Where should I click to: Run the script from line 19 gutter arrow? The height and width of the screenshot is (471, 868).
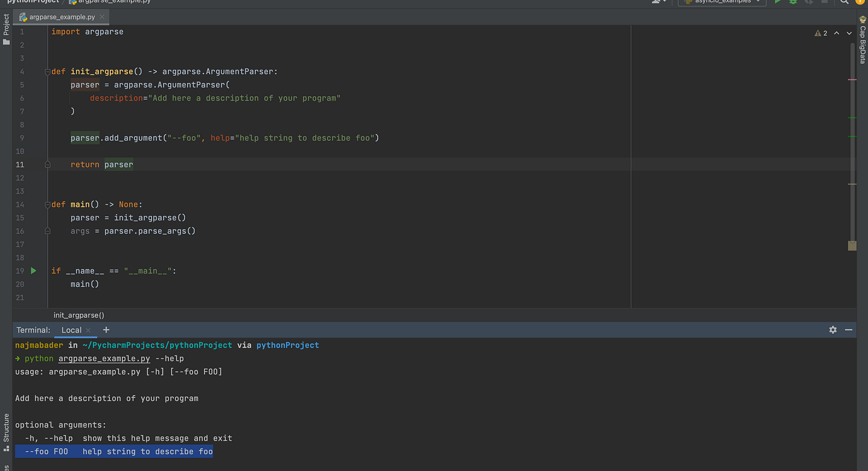(x=33, y=271)
